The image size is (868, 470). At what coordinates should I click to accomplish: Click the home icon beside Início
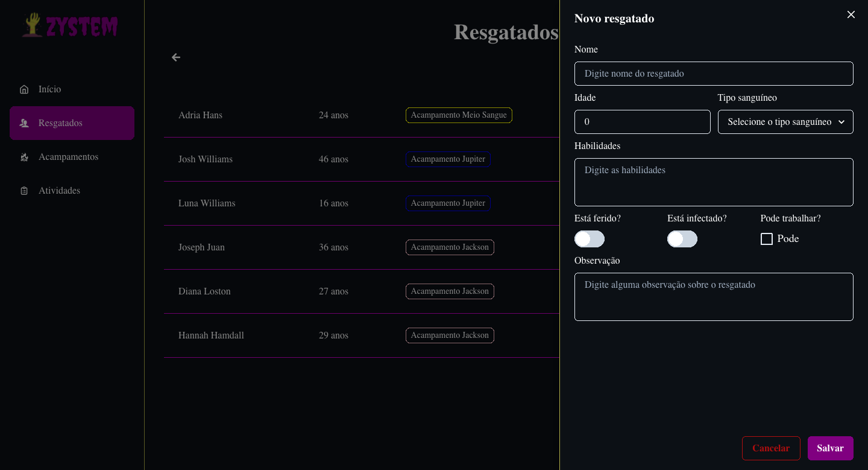coord(24,89)
